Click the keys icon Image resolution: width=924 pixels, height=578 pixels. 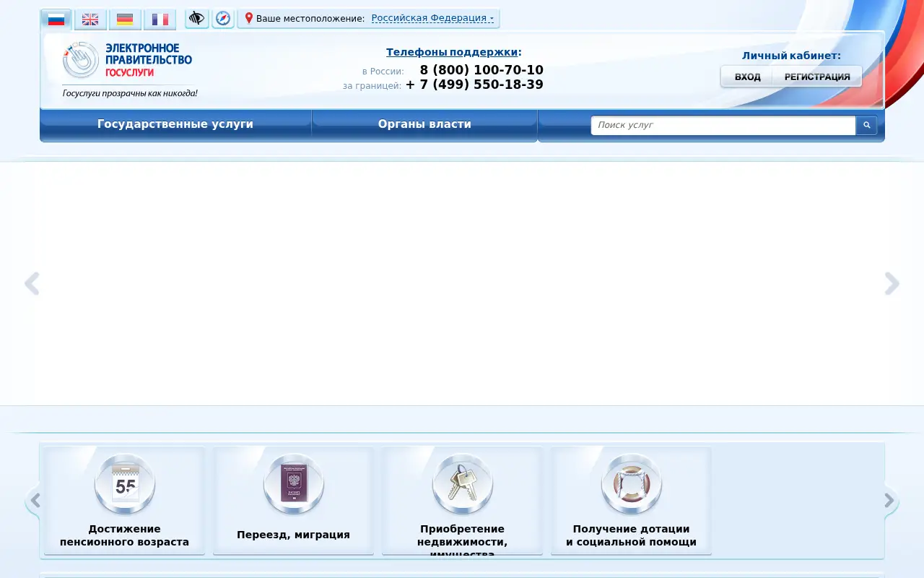(463, 484)
